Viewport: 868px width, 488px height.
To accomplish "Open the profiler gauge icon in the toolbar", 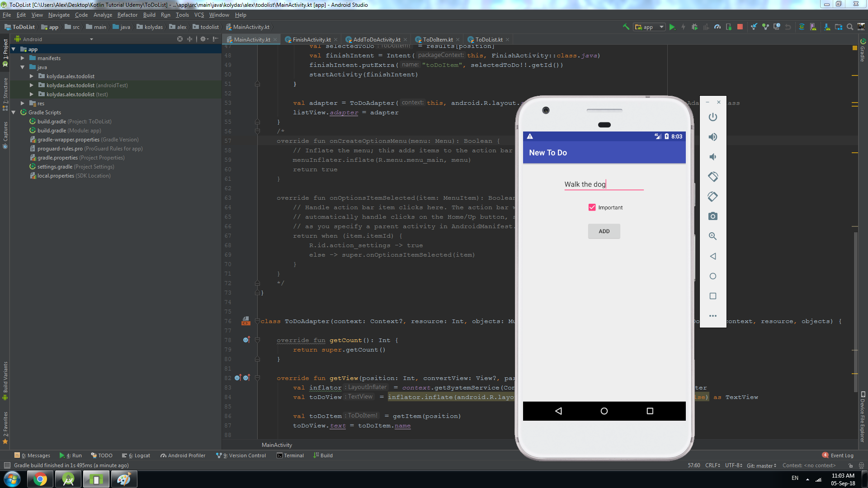I will (717, 27).
